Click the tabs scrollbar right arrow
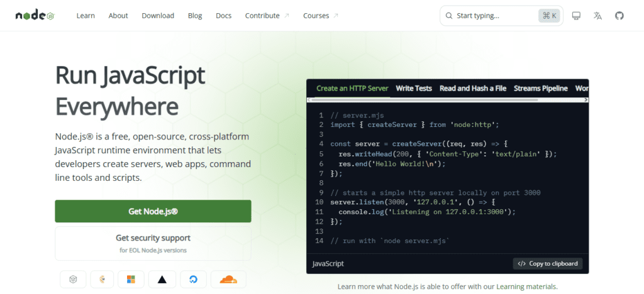The image size is (644, 294). click(x=586, y=100)
